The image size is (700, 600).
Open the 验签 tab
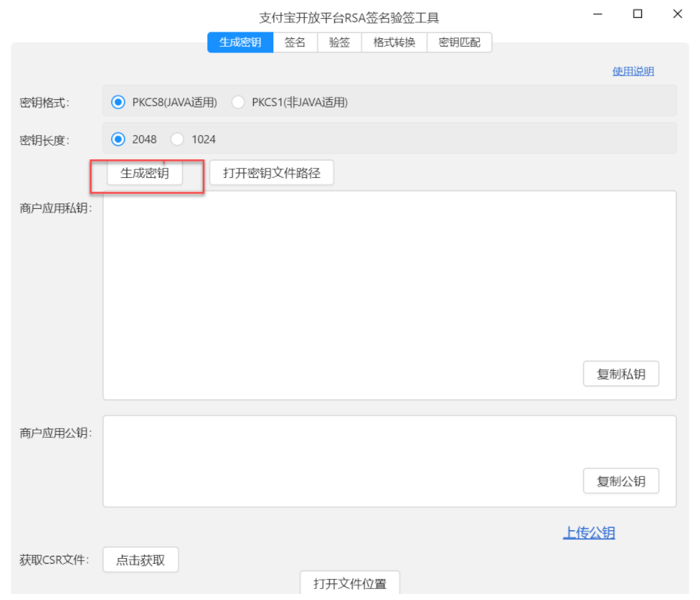click(339, 42)
